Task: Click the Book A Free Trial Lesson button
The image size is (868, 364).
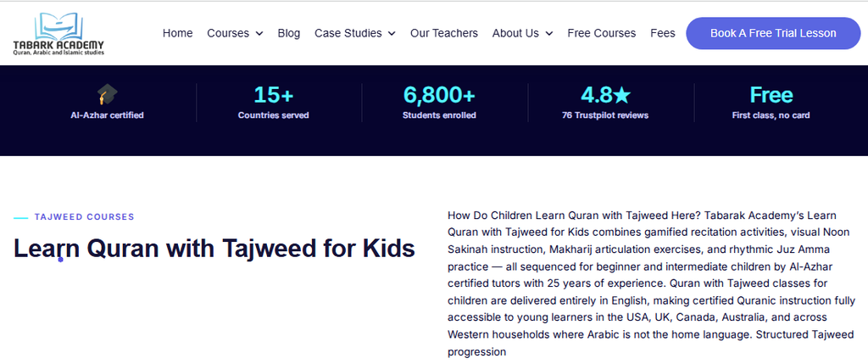Action: pos(773,33)
